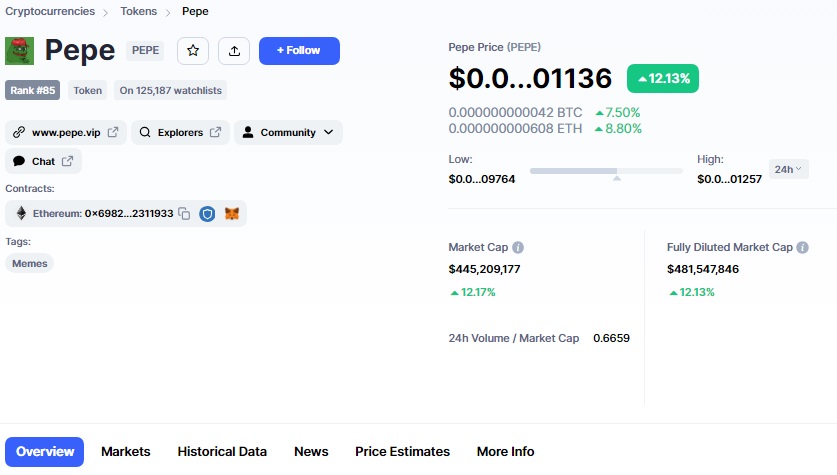
Task: Click the speech bubble icon in Chat
Action: pyautogui.click(x=19, y=161)
